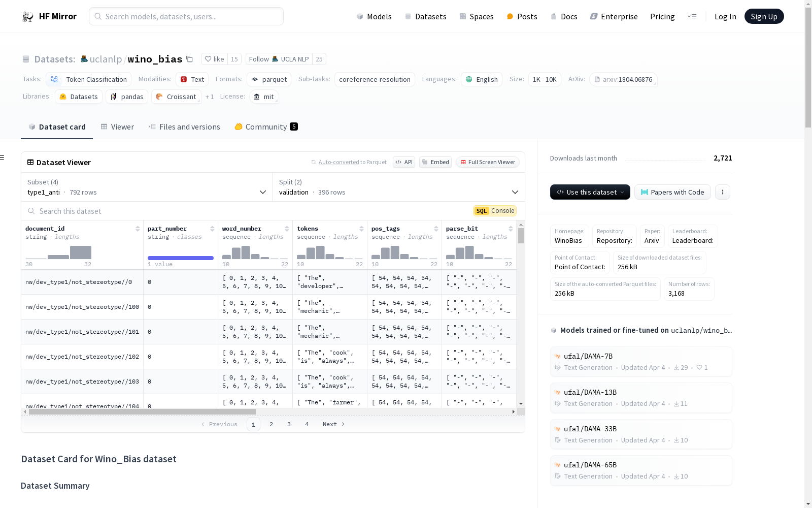Like the wino_bias dataset
Viewport: 812px width, 508px height.
pos(214,59)
